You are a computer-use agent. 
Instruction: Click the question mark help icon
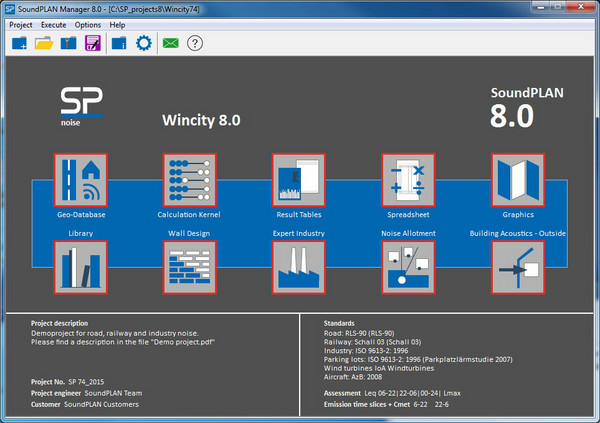tap(195, 43)
